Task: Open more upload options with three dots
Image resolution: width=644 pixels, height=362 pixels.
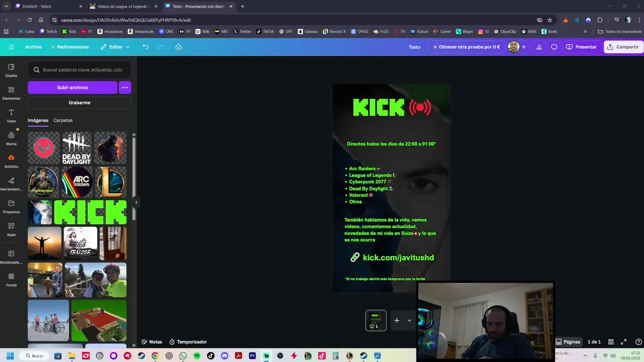Action: tap(125, 87)
